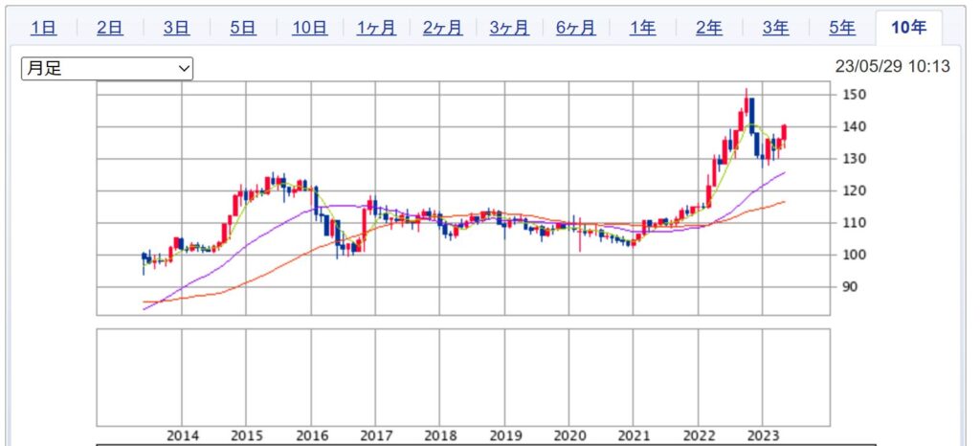980x446 pixels.
Task: Click the 150 price axis label
Action: click(x=854, y=95)
